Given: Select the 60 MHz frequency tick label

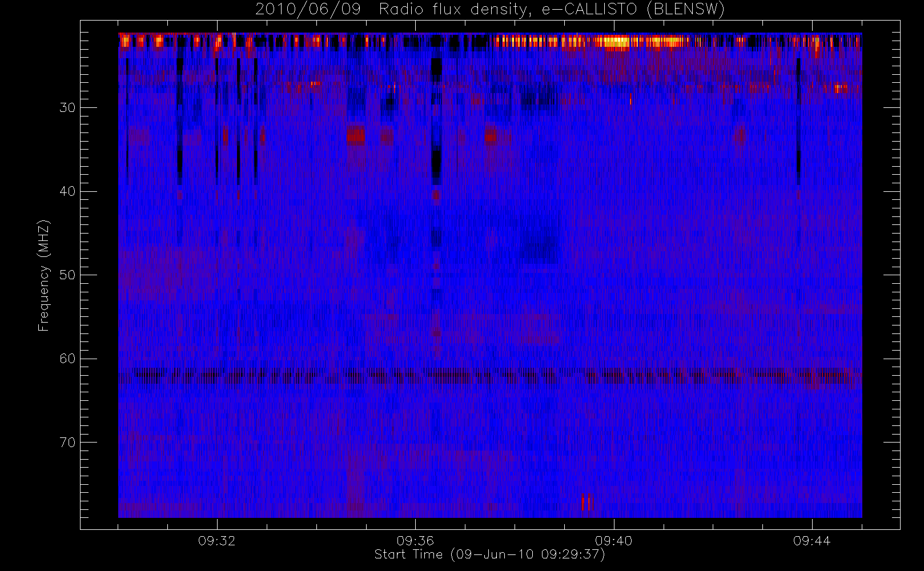Looking at the screenshot, I should [67, 359].
